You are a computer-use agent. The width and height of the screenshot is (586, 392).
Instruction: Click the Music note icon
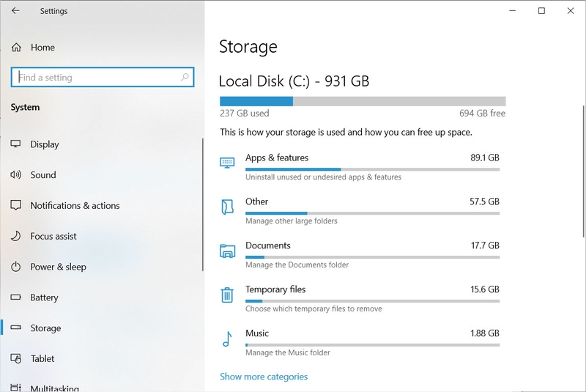(227, 339)
